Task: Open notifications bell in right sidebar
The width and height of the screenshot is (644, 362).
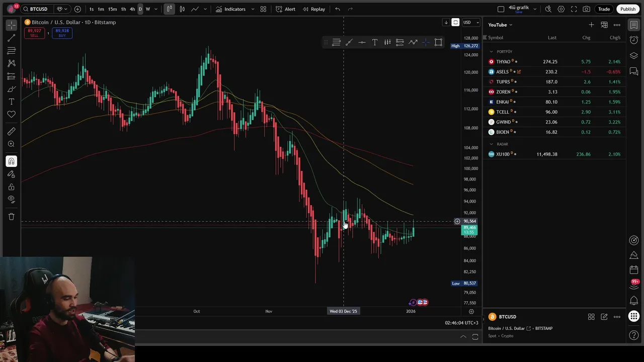Action: click(634, 300)
